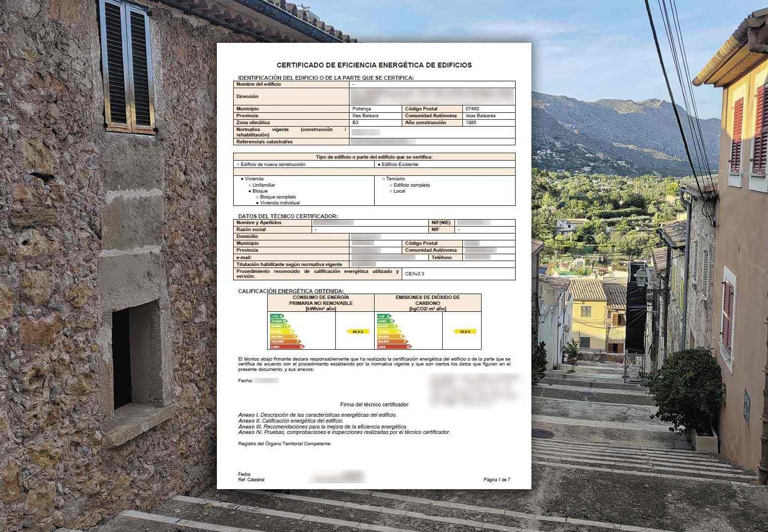Click 'Registro del Órgano Territorial Competente:' text
The image size is (768, 532).
[x=284, y=443]
